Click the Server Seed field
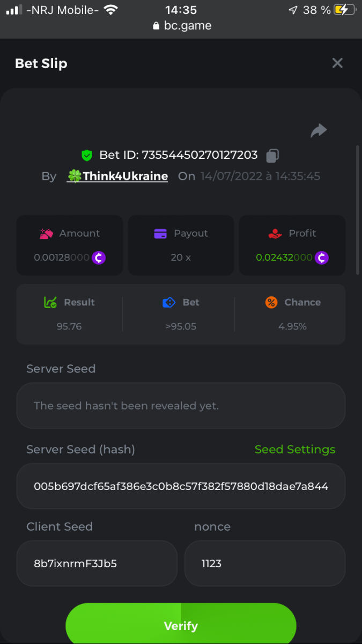Viewport: 362px width, 644px height. (x=181, y=406)
